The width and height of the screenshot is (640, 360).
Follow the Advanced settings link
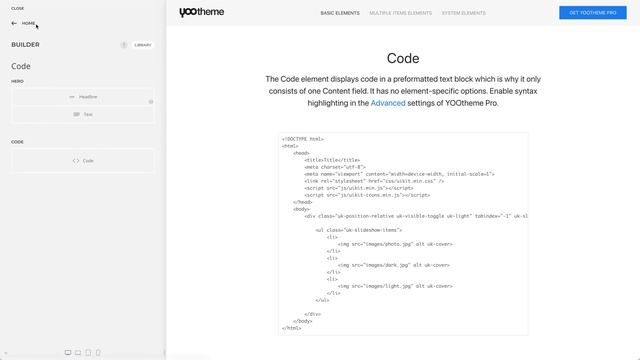tap(388, 103)
